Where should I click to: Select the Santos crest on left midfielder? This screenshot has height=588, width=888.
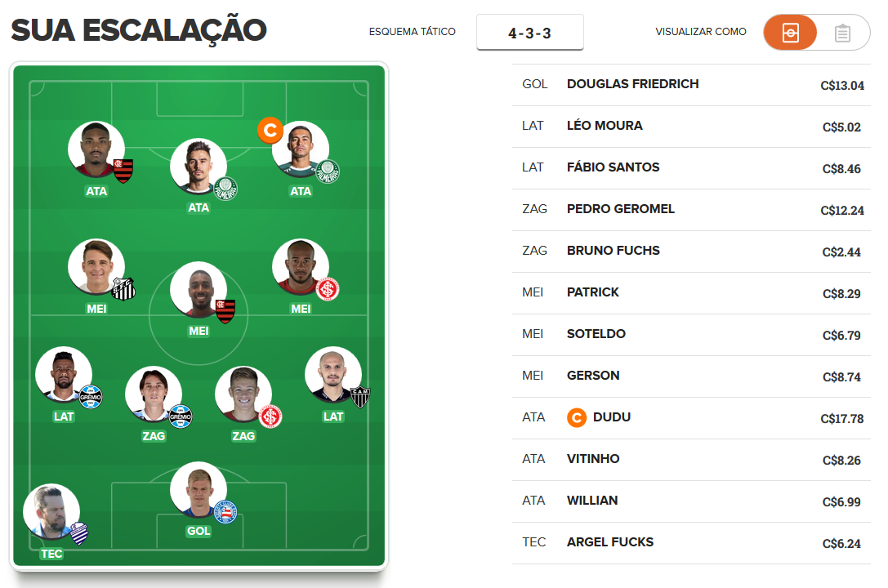(123, 288)
